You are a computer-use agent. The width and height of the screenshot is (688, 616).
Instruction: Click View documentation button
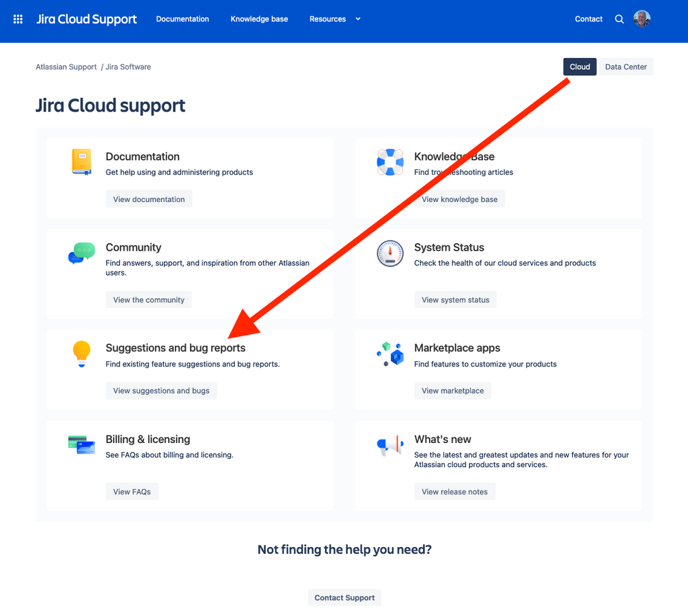[x=149, y=199]
